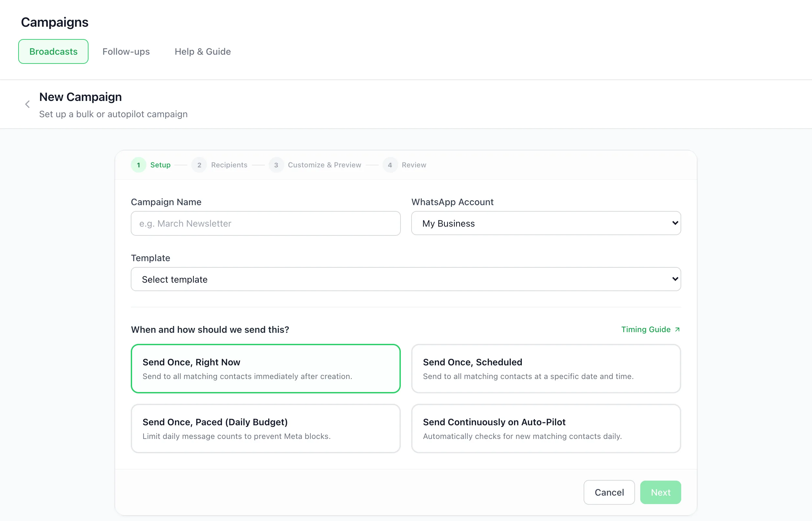Open the Timing Guide link
The height and width of the screenshot is (521, 812).
[x=651, y=330]
